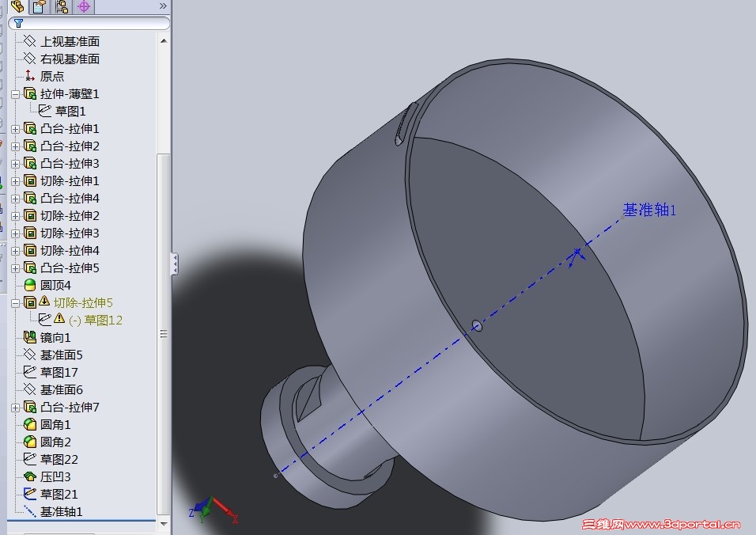Select the 上视基准面 plane icon
This screenshot has width=756, height=535.
click(x=30, y=41)
